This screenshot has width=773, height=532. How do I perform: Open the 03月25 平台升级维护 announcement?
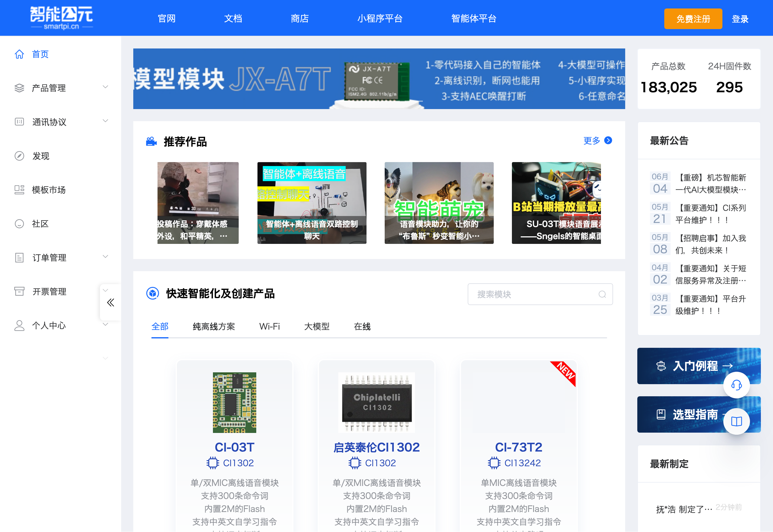[698, 305]
